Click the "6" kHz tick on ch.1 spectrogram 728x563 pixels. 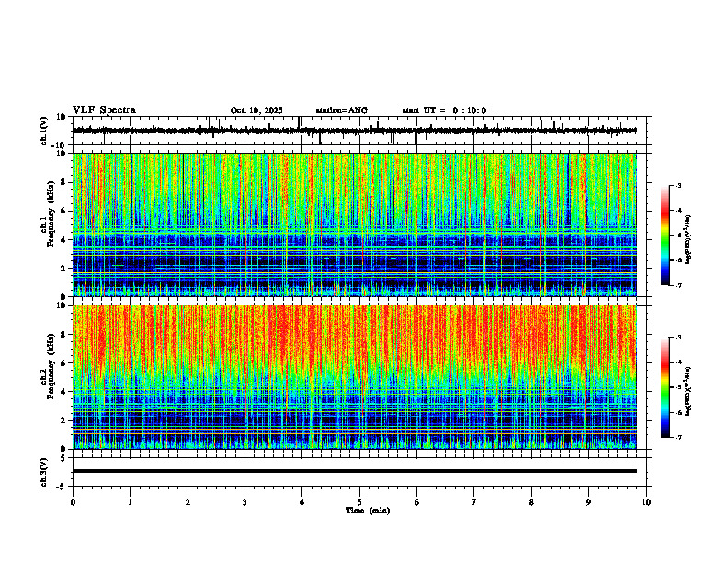pyautogui.click(x=64, y=212)
